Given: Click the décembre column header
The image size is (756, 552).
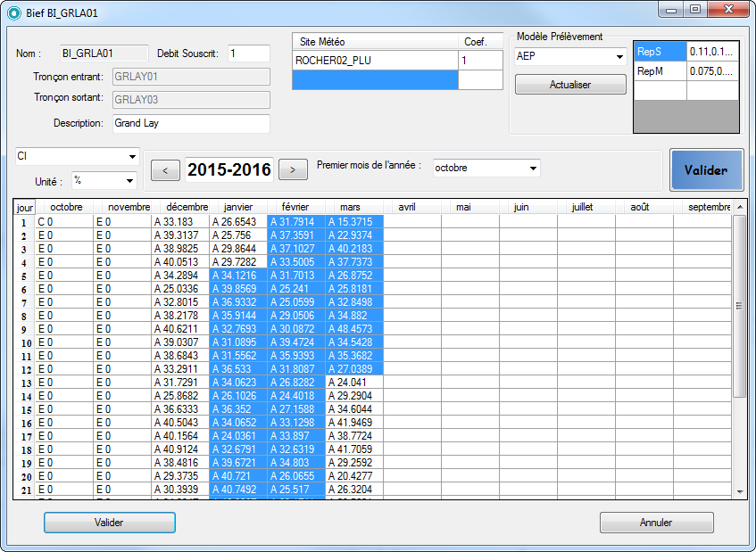Looking at the screenshot, I should tap(180, 207).
